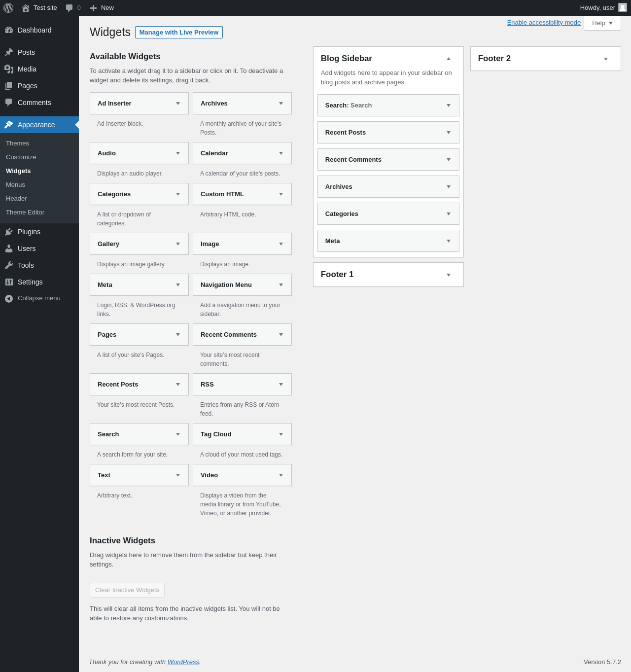Open the Theme Editor submenu item
Image resolution: width=631 pixels, height=672 pixels.
[25, 212]
